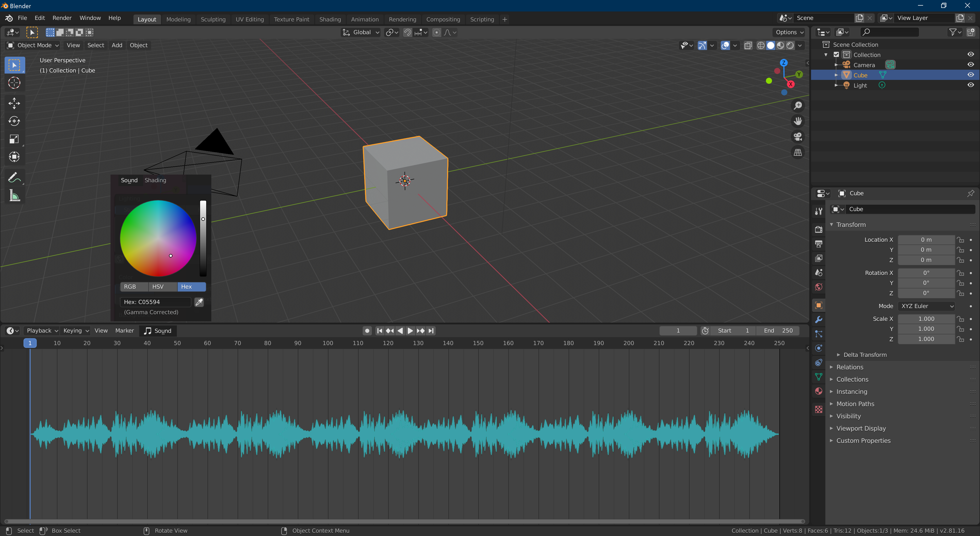980x536 pixels.
Task: Click the zoom viewport magnifier icon
Action: pyautogui.click(x=798, y=105)
